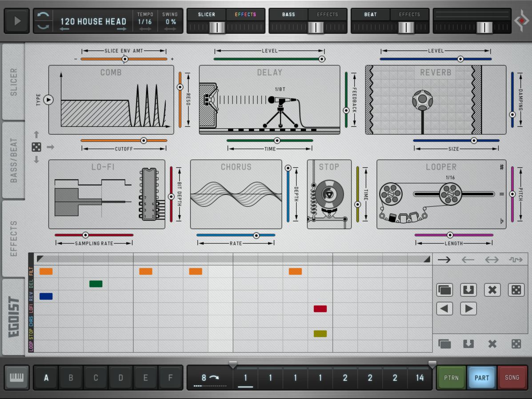
Task: Toggle the orange FILT step in first column
Action: point(46,271)
